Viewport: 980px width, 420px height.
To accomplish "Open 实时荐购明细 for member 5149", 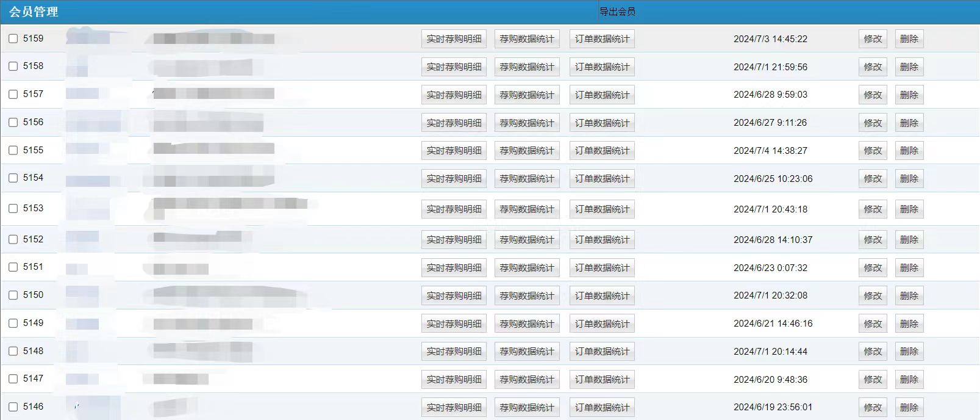I will click(454, 324).
